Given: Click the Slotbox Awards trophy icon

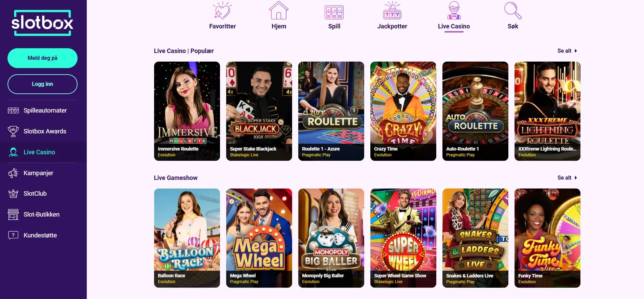Looking at the screenshot, I should pos(13,131).
